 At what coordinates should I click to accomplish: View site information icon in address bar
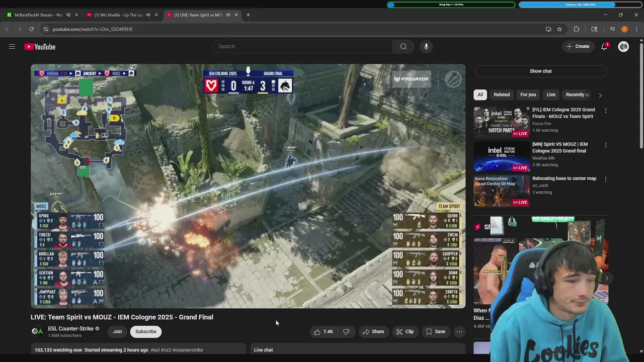coord(45,29)
